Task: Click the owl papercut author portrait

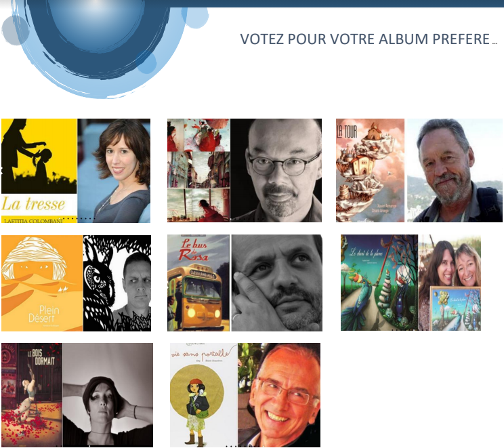Action: [117, 283]
